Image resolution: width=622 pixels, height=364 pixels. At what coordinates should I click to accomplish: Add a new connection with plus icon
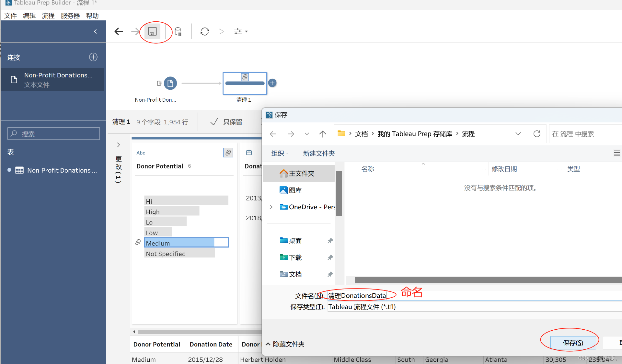coord(93,57)
